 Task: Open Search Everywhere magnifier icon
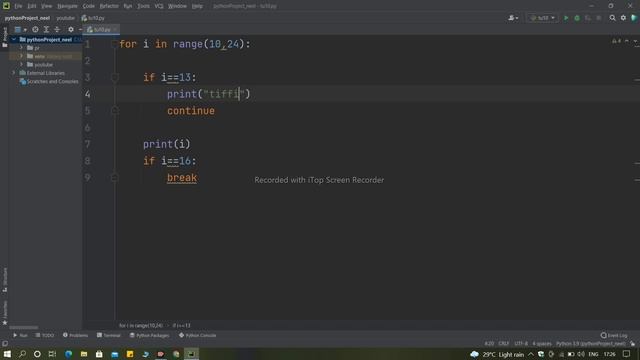pyautogui.click(x=612, y=18)
